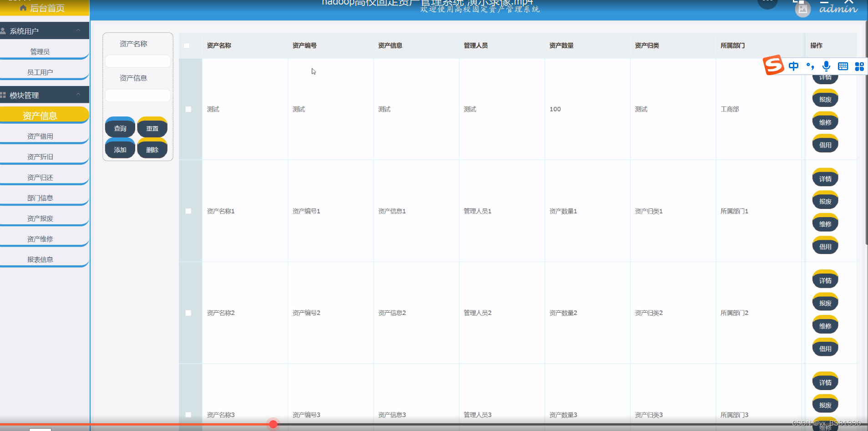Click the quantity cell showing 100
This screenshot has height=431, width=868.
tap(555, 109)
